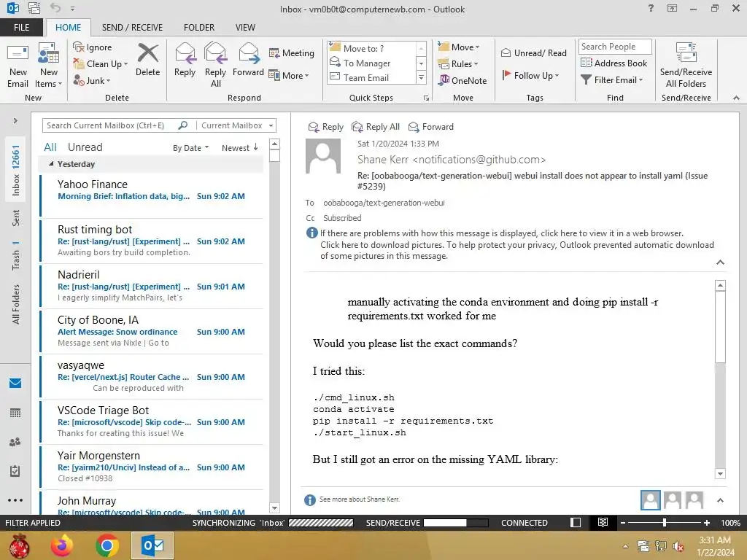Switch to the VIEW tab
This screenshot has height=560, width=747.
point(245,27)
